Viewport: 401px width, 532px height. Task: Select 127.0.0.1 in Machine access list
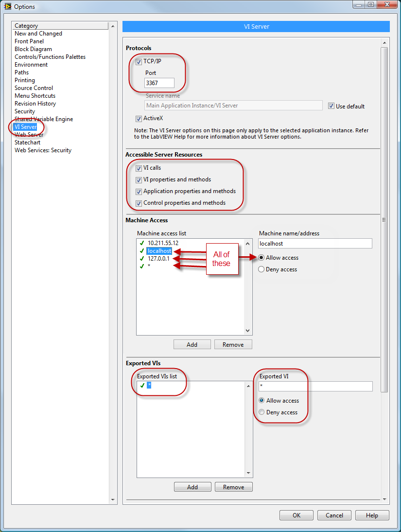158,259
